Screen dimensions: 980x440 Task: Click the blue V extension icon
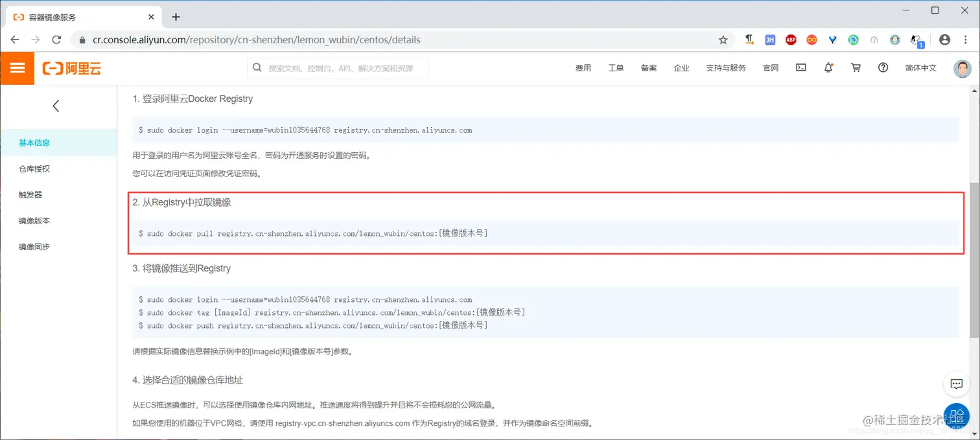(x=833, y=40)
